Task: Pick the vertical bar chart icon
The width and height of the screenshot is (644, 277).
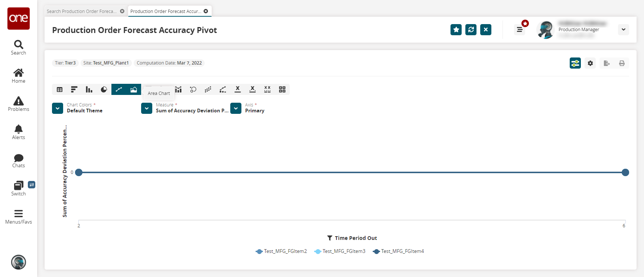Action: (x=89, y=89)
